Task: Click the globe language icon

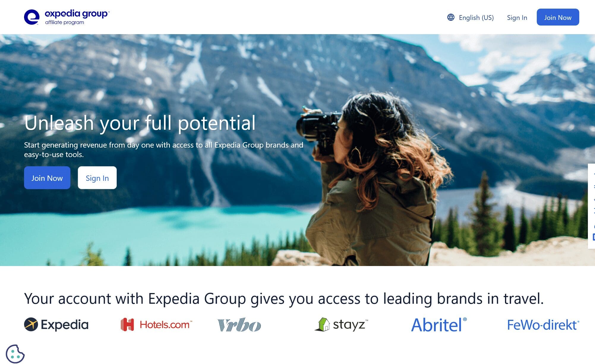Action: coord(451,17)
